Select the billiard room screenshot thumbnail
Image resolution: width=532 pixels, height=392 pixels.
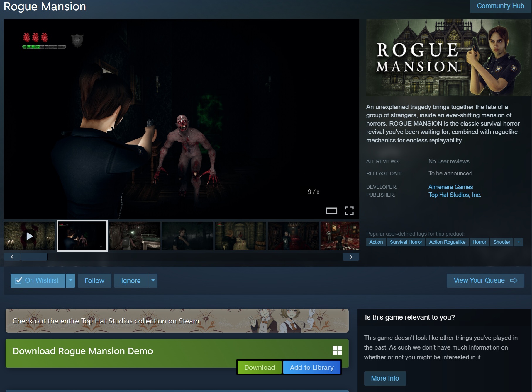pos(135,236)
